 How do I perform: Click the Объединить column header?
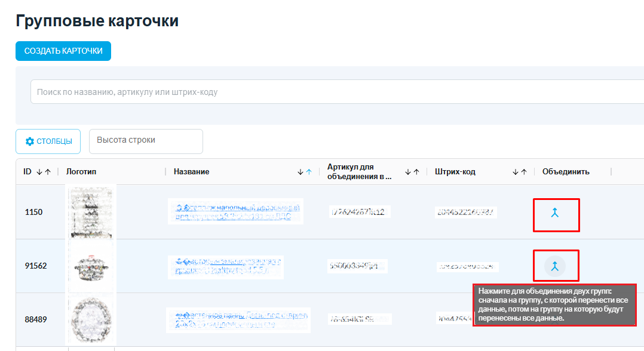point(566,171)
